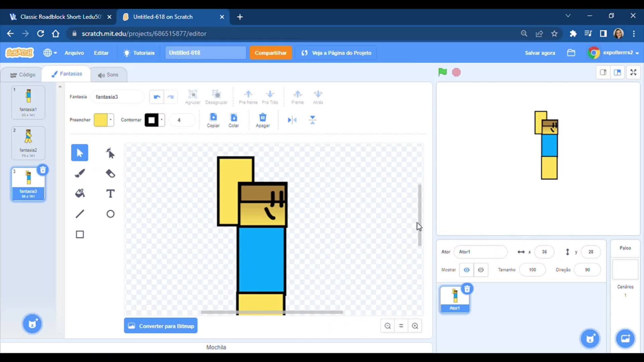The height and width of the screenshot is (362, 644).
Task: Show the sprite with eye toggle
Action: (x=467, y=270)
